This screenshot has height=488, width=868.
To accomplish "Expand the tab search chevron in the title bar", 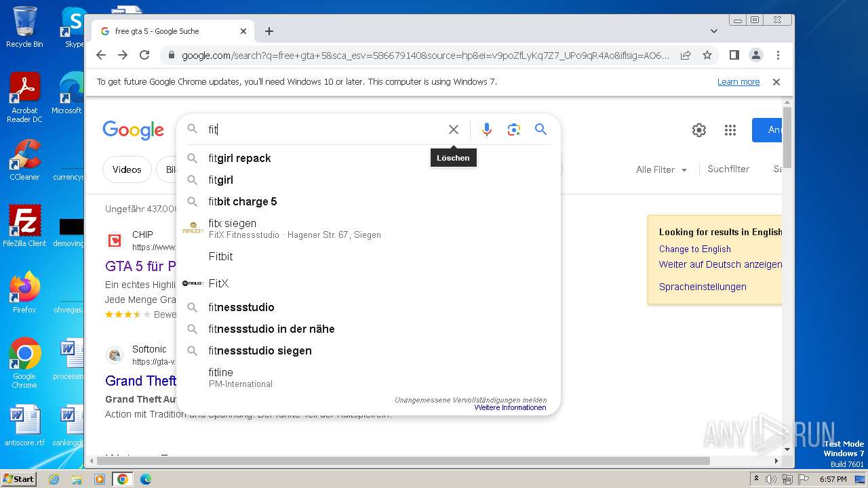I will [714, 31].
